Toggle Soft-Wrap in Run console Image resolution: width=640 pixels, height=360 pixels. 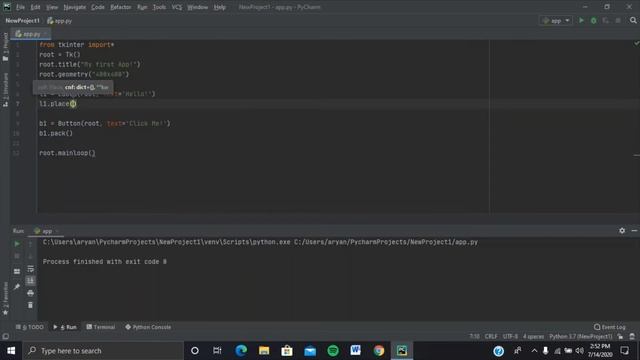click(30, 269)
